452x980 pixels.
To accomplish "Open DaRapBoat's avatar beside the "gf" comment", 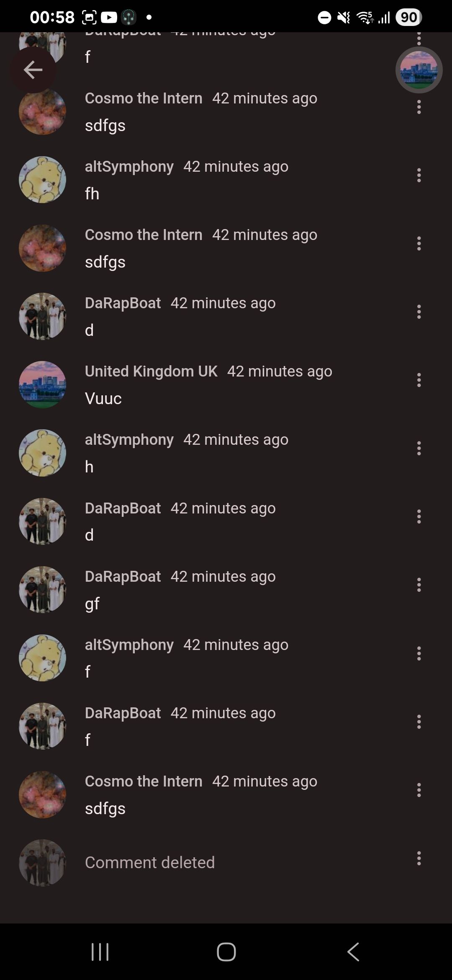I will pos(42,590).
